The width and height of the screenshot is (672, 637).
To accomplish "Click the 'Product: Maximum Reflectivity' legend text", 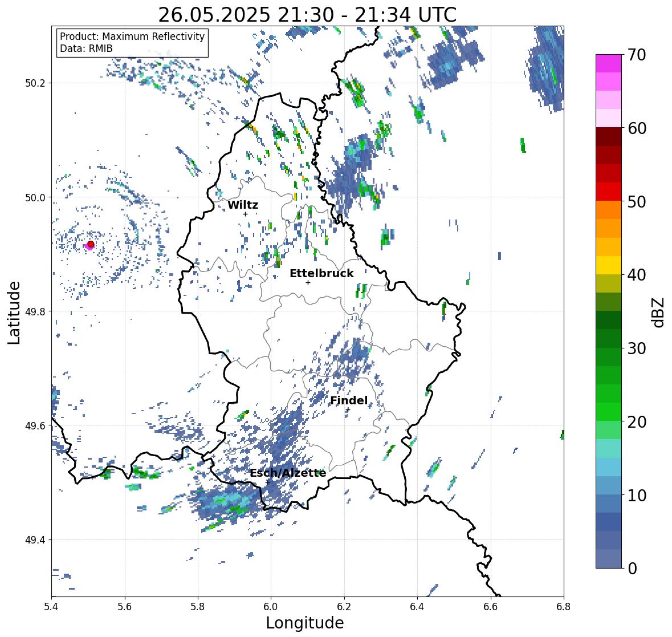I will [132, 36].
